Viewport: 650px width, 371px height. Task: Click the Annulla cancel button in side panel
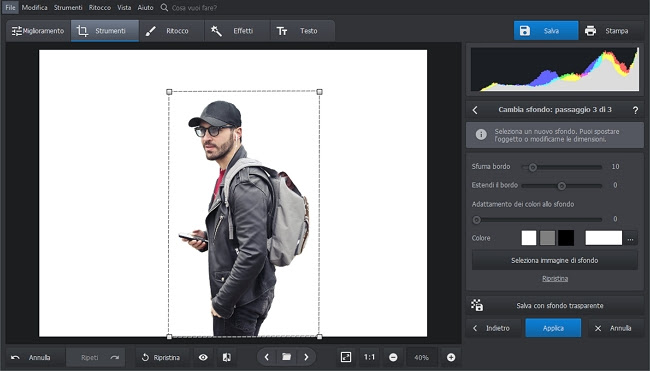[x=616, y=328]
